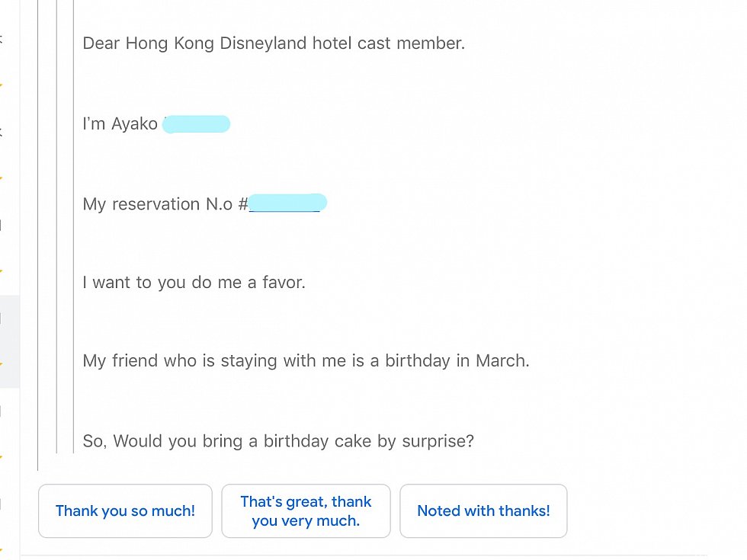
Task: Toggle the yellow importance marker in highlighted row
Action: 2,364
